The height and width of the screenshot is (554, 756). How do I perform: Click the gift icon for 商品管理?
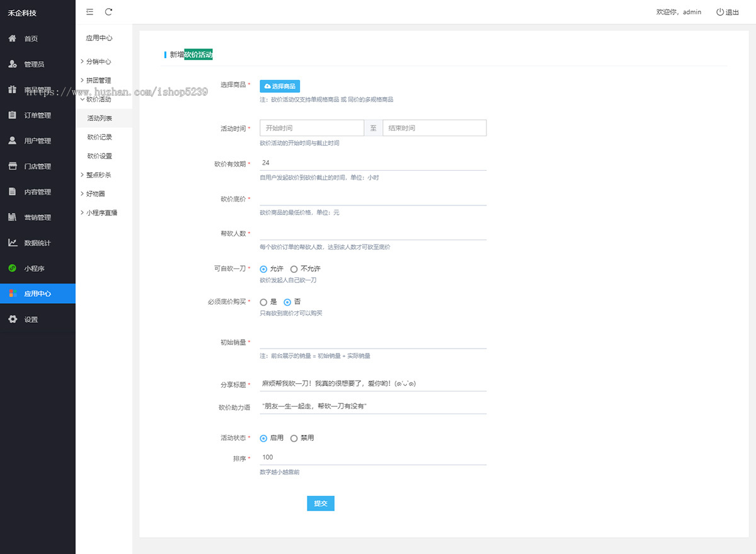(12, 89)
